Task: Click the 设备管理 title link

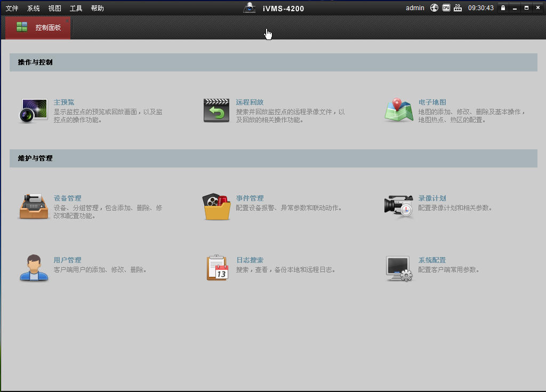Action: pos(67,198)
